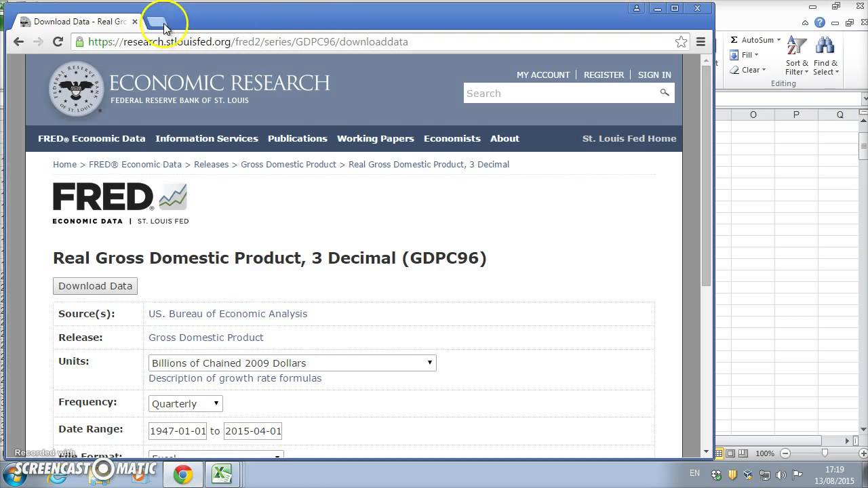The image size is (868, 488).
Task: Open Description of growth rate formulas link
Action: [235, 378]
